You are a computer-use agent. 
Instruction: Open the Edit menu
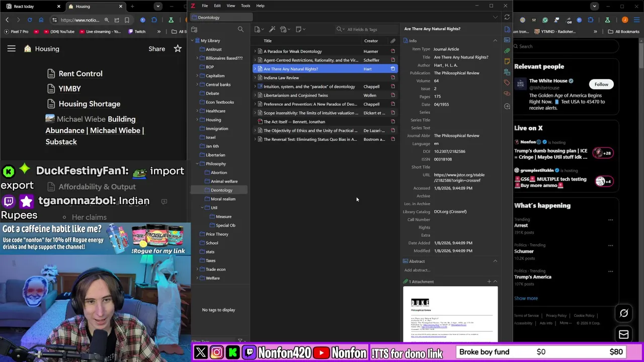tap(217, 6)
